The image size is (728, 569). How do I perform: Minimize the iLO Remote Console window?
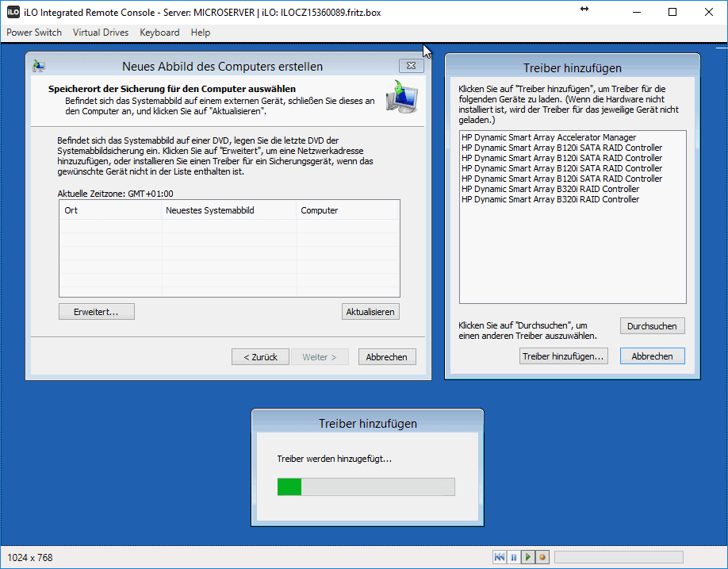pyautogui.click(x=637, y=12)
